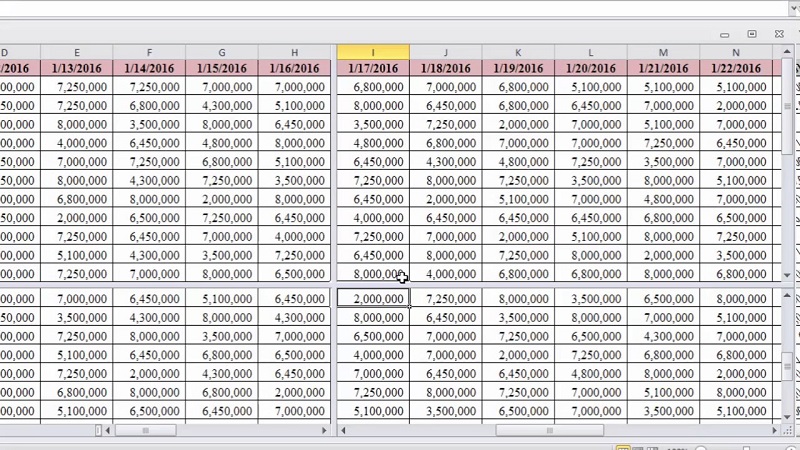
Task: Click the 1/17/2016 date header cell
Action: pyautogui.click(x=373, y=68)
